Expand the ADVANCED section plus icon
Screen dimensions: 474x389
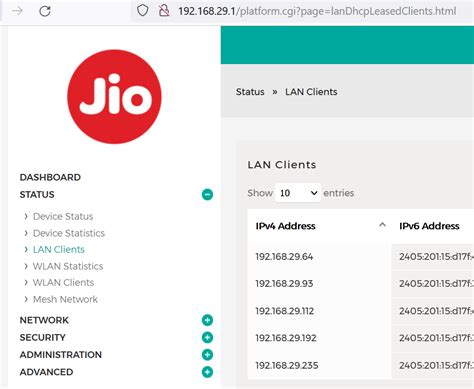coord(207,372)
